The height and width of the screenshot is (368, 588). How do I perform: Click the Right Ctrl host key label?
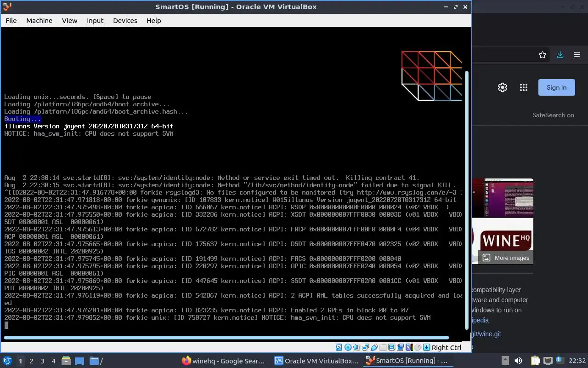click(447, 348)
